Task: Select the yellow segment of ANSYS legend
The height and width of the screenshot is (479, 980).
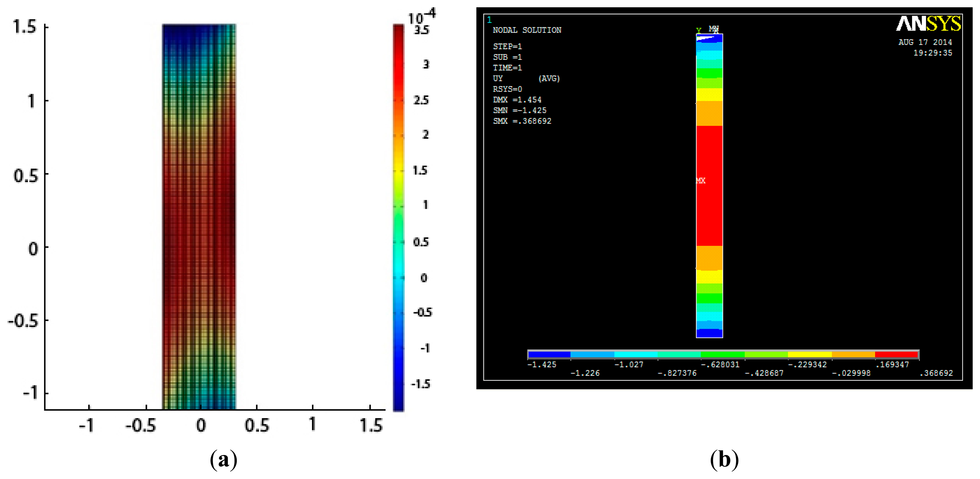Action: tap(810, 355)
